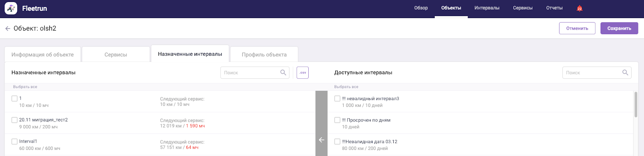The image size is (644, 156).
Task: Switch to Сервисы object tab
Action: [x=116, y=54]
